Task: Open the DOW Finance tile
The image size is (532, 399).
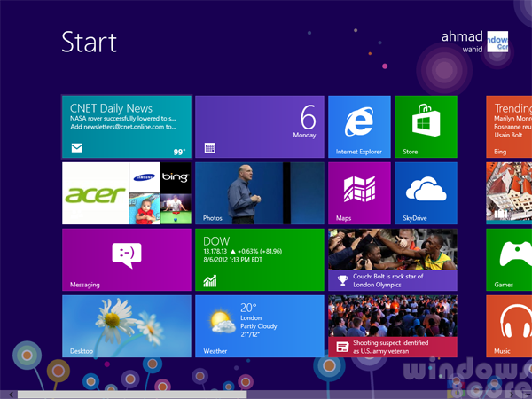Action: (x=260, y=260)
